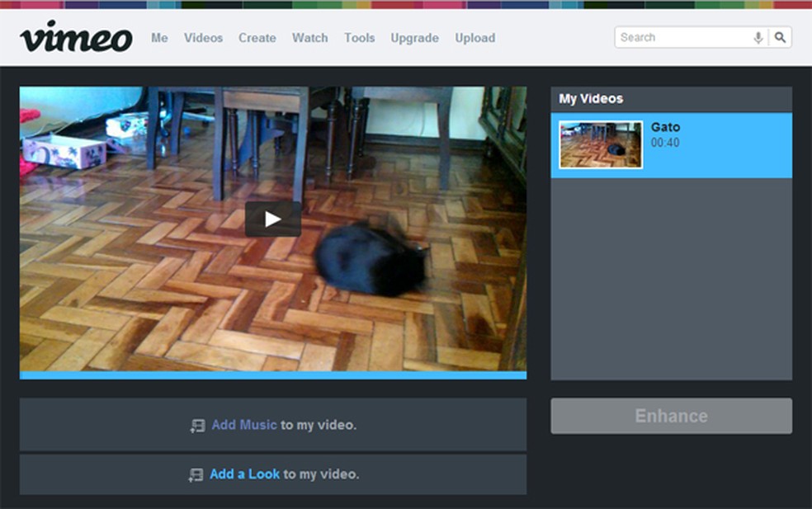Select Create in the navigation bar
The image size is (812, 509).
(x=257, y=38)
